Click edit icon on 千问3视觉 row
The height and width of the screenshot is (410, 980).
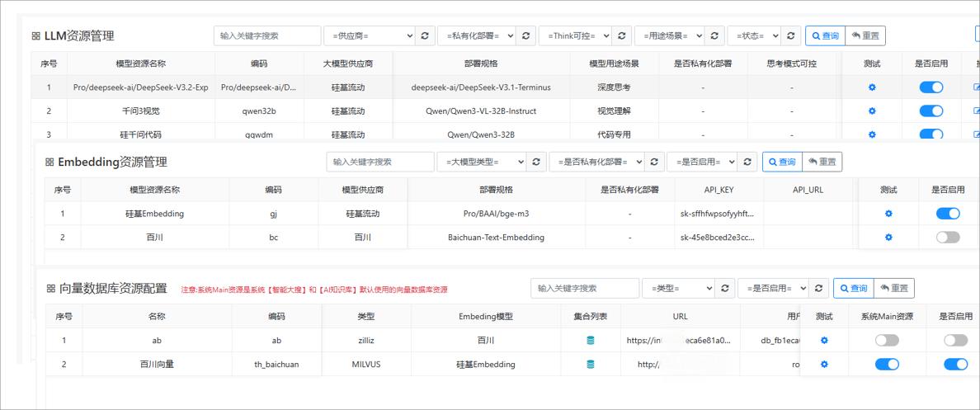[x=976, y=111]
